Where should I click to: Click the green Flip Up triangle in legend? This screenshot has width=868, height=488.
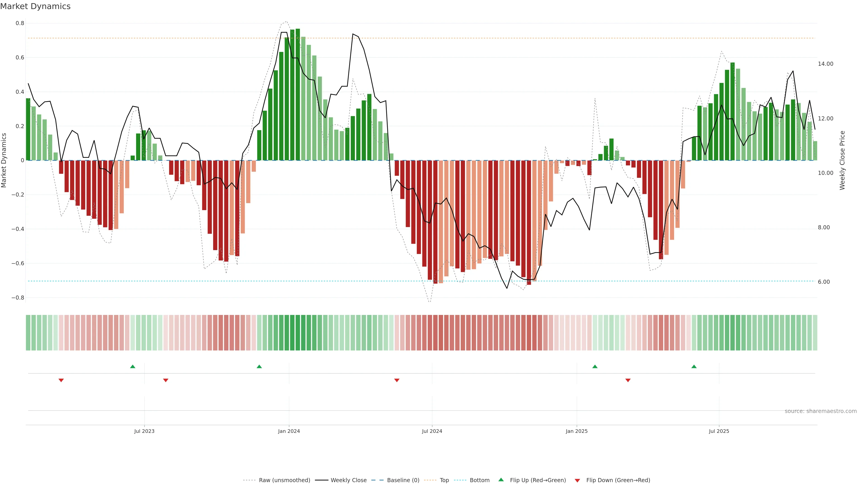(501, 480)
